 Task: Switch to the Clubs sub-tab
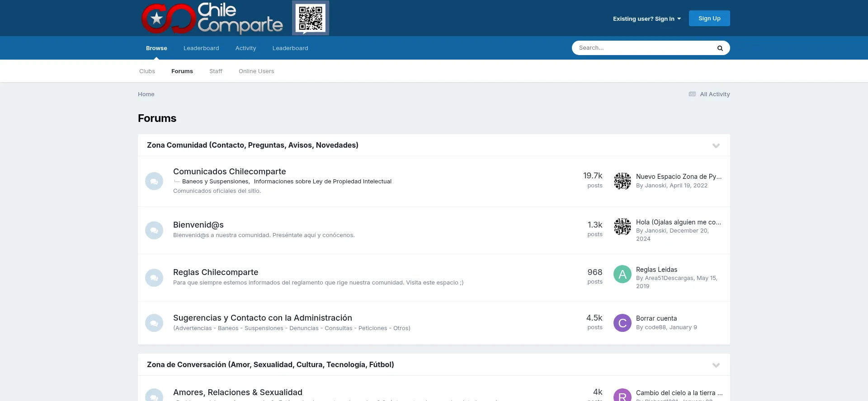click(147, 71)
